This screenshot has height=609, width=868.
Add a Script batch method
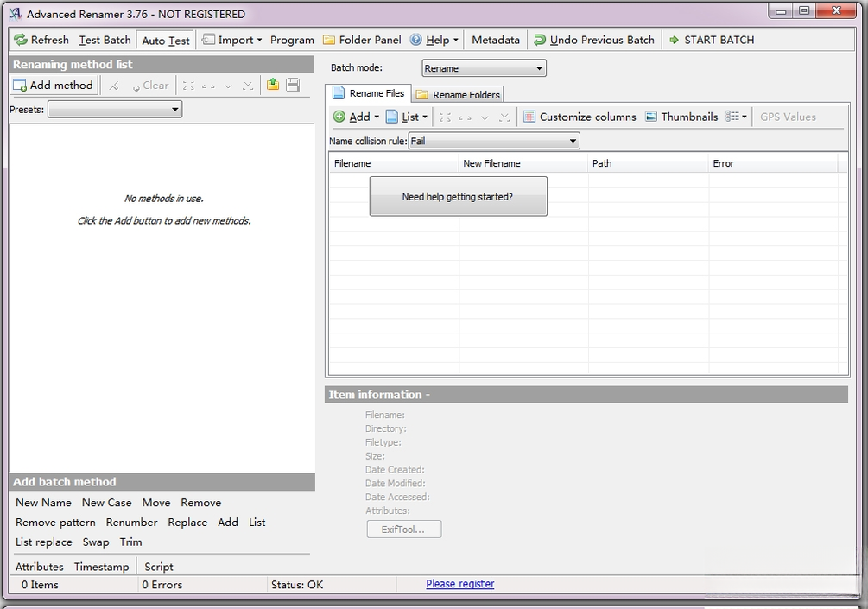coord(159,567)
